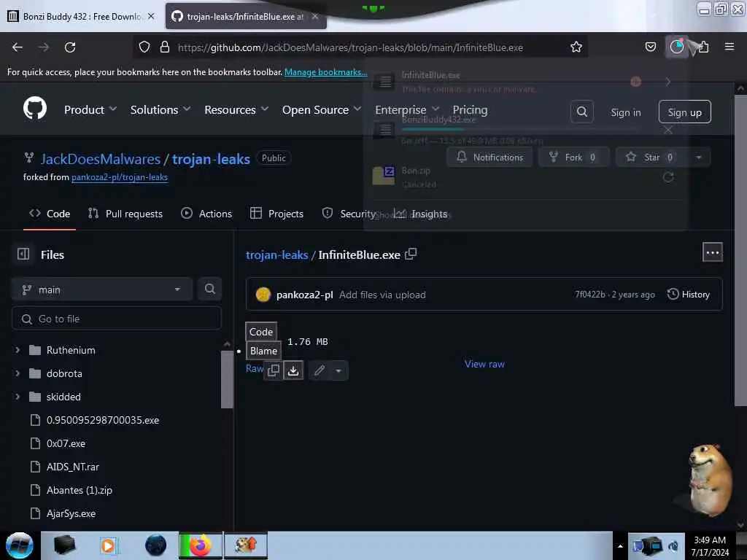The width and height of the screenshot is (747, 560).
Task: Open the 0x07.exe file
Action: [66, 443]
